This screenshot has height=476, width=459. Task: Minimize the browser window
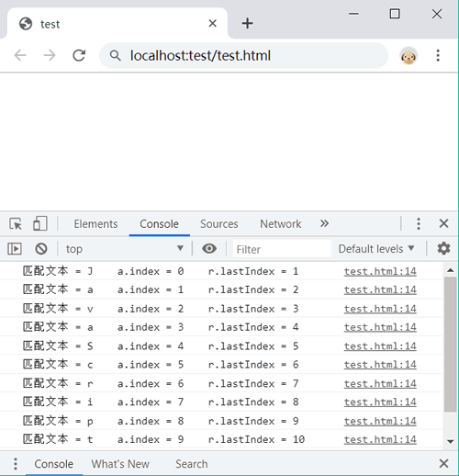353,14
